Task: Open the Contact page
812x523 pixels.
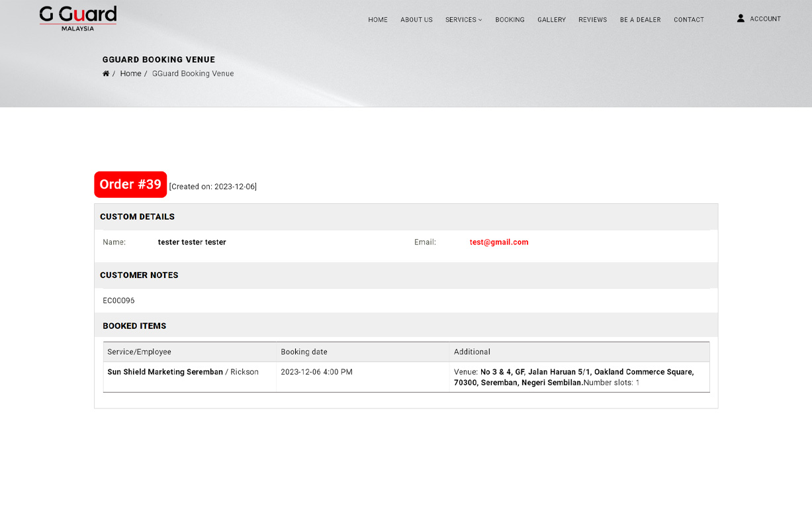Action: [x=688, y=20]
